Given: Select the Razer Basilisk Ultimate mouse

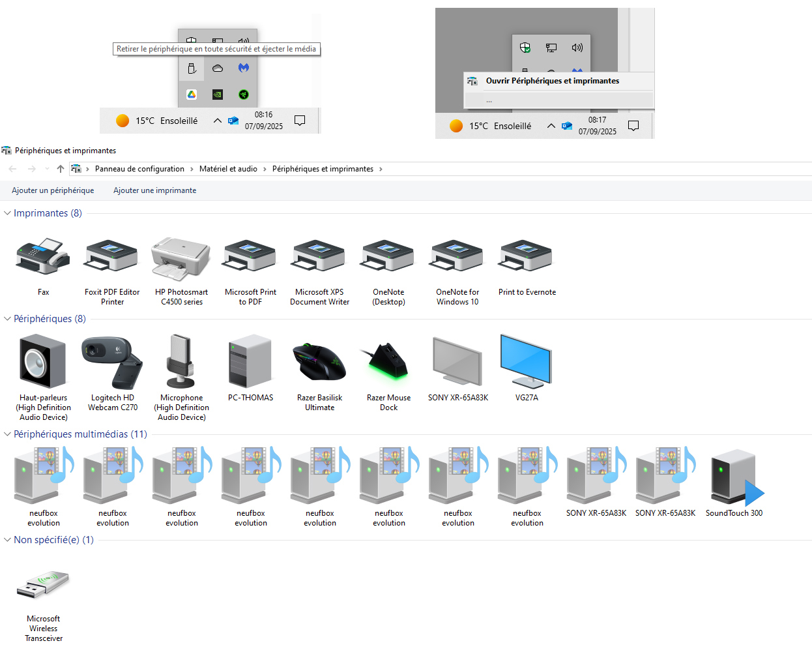Looking at the screenshot, I should point(319,363).
